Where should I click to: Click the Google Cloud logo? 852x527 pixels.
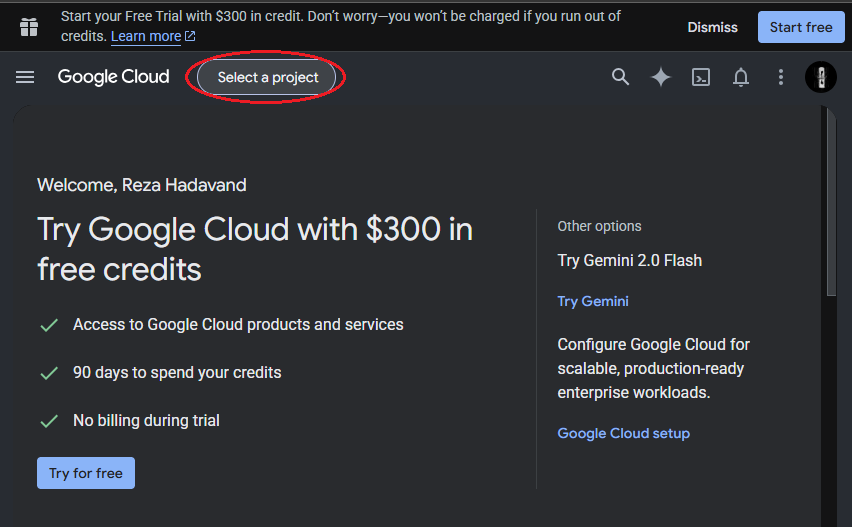coord(114,77)
